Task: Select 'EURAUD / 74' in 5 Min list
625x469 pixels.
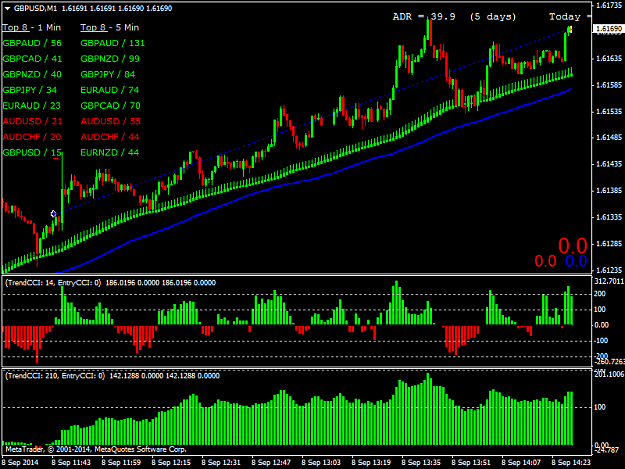Action: click(110, 90)
